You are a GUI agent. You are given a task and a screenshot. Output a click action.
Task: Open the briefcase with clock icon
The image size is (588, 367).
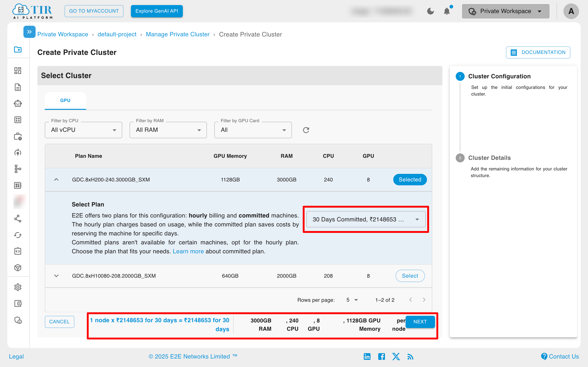(x=18, y=136)
